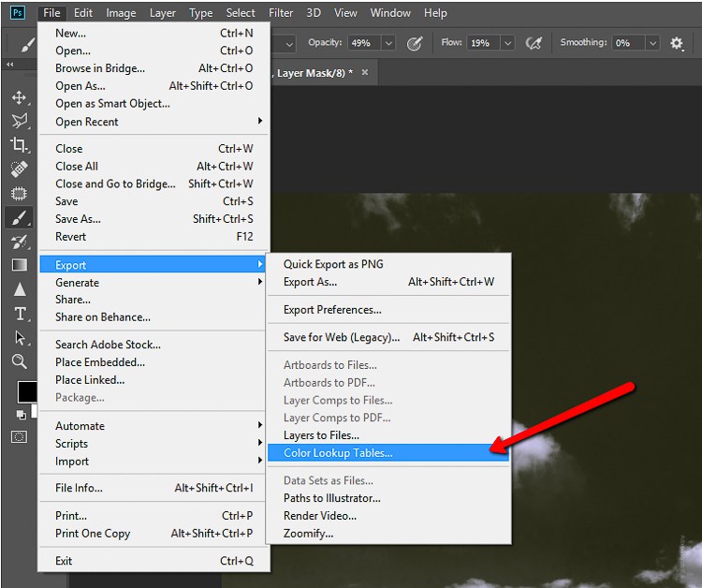This screenshot has height=588, width=702.
Task: Choose the Healing Brush tool
Action: 20,169
